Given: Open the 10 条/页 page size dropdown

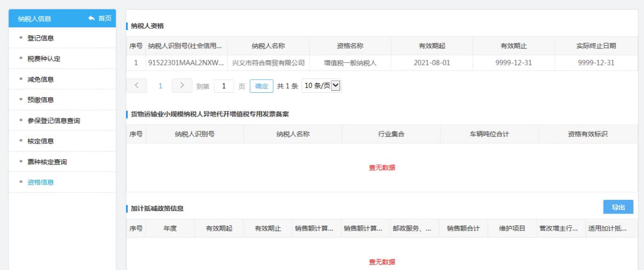Looking at the screenshot, I should click(322, 86).
